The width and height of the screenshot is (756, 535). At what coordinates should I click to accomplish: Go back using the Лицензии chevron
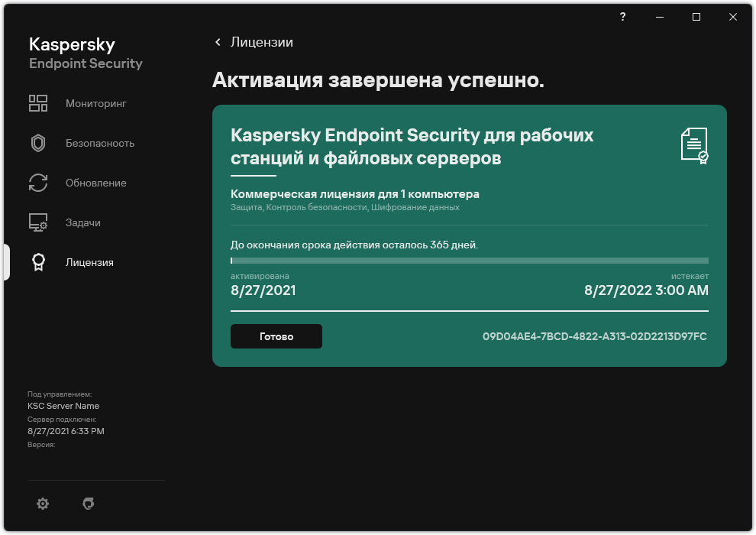pos(218,43)
